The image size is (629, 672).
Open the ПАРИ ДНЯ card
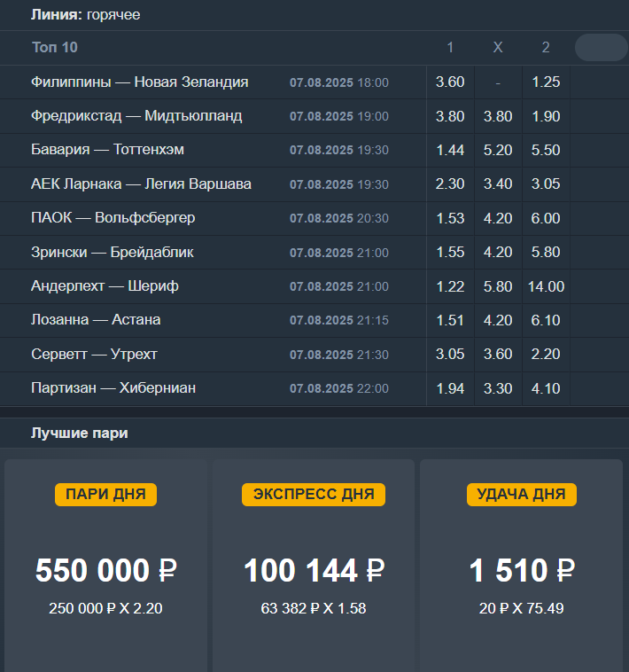pos(105,566)
